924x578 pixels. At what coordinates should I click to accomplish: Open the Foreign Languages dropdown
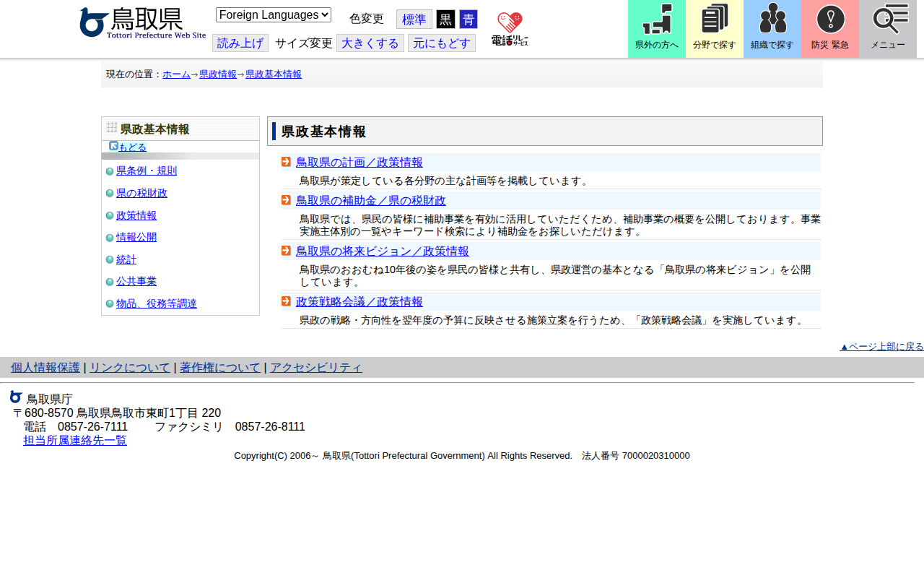(x=273, y=14)
